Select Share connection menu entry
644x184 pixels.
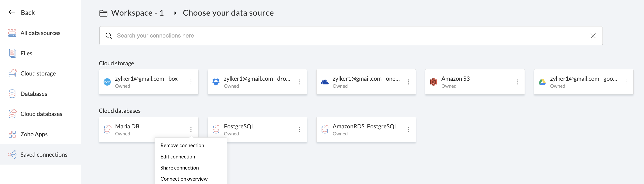(x=179, y=168)
